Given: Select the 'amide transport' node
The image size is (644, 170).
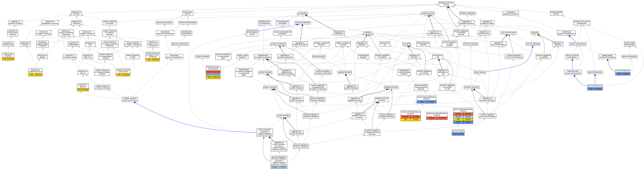Looking at the screenshot, I should (319, 56).
